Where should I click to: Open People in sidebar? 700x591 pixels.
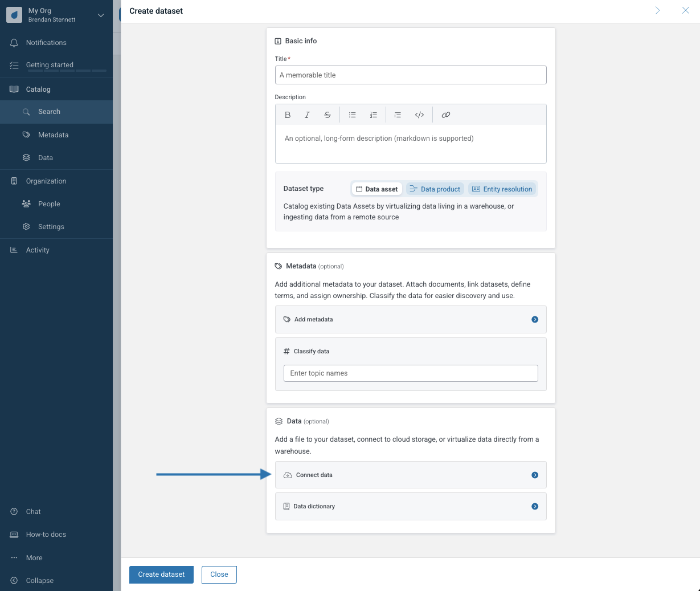point(56,204)
